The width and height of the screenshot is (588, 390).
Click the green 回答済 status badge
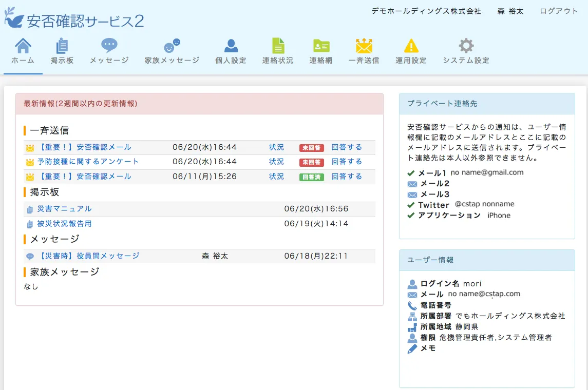pyautogui.click(x=311, y=177)
